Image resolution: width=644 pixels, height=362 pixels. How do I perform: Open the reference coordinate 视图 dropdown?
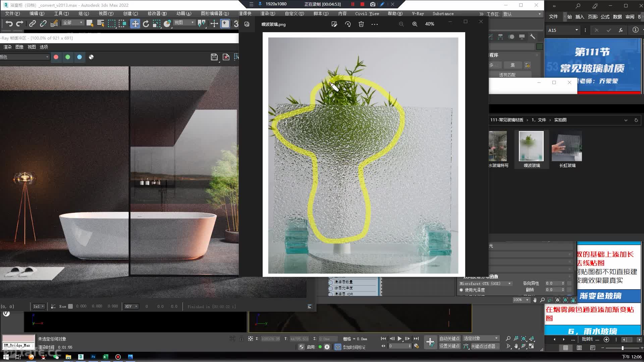(184, 22)
